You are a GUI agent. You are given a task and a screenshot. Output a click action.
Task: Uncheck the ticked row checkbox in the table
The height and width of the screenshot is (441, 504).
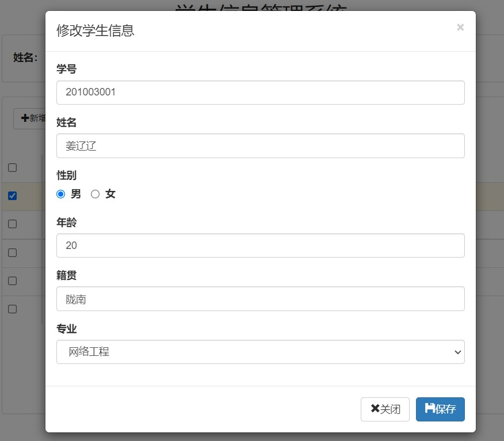pyautogui.click(x=12, y=196)
